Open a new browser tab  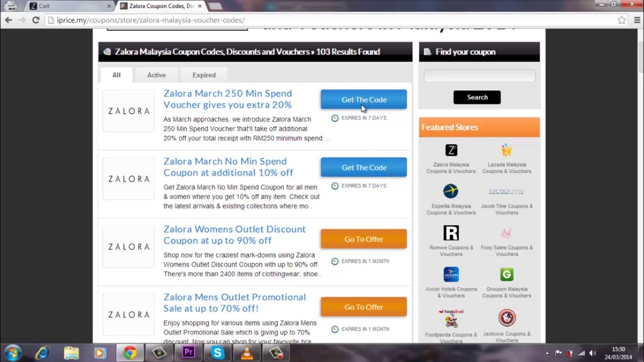click(x=215, y=6)
